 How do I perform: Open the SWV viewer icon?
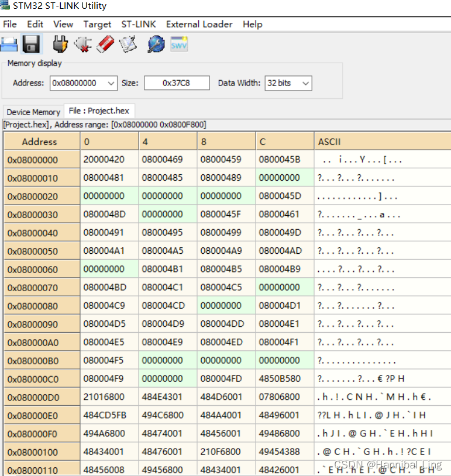point(179,44)
